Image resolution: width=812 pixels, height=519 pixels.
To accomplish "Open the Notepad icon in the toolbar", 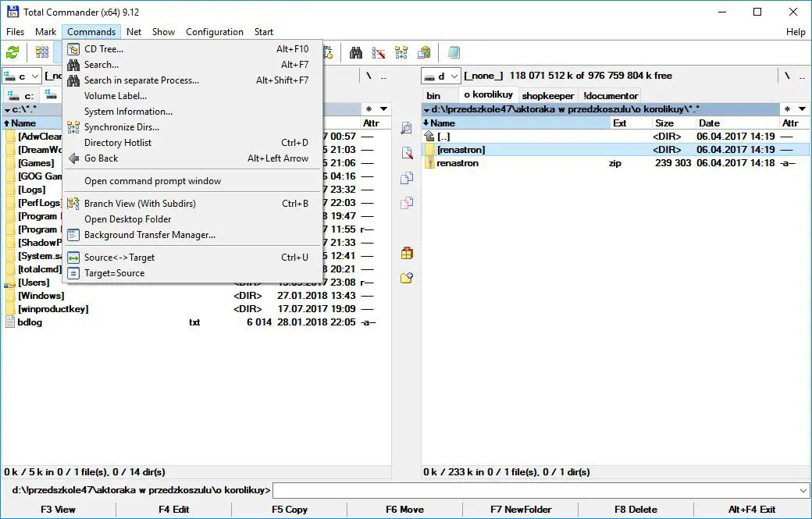I will pos(454,52).
